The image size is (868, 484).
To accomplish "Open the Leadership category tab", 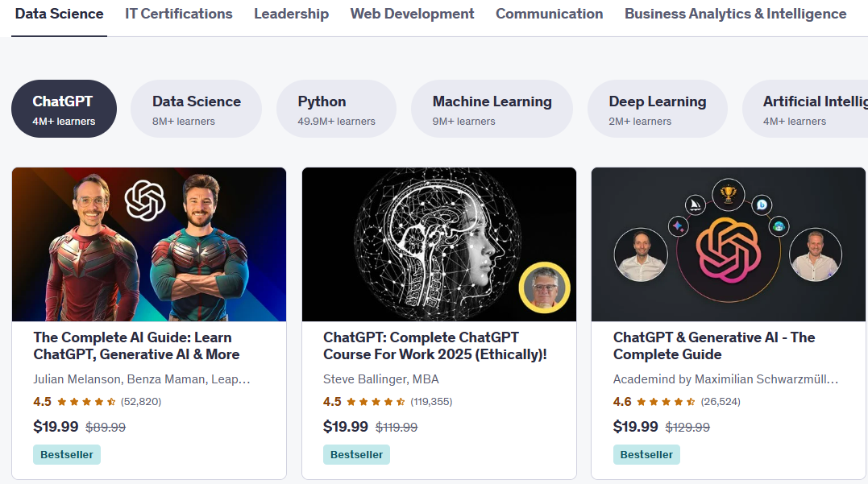I will [291, 14].
